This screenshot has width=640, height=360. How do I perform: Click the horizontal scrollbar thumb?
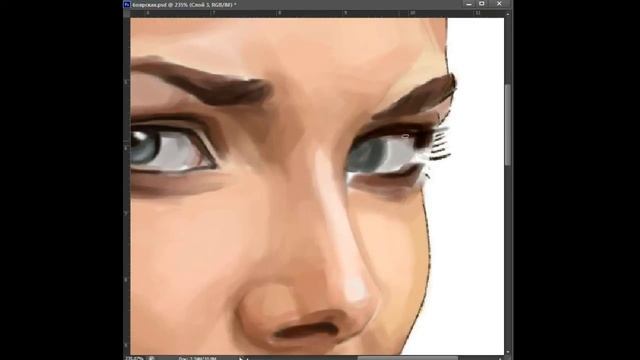(407, 358)
